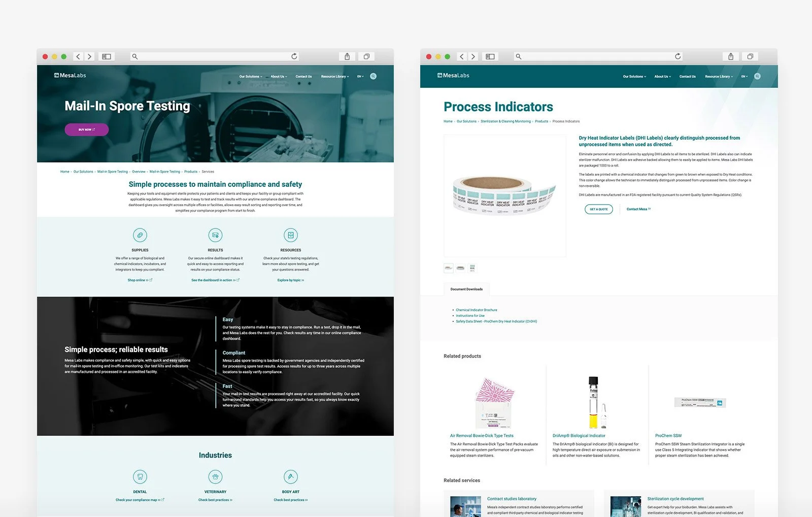This screenshot has height=517, width=812.
Task: Open Chemical Indicator Brochure download
Action: coord(477,310)
